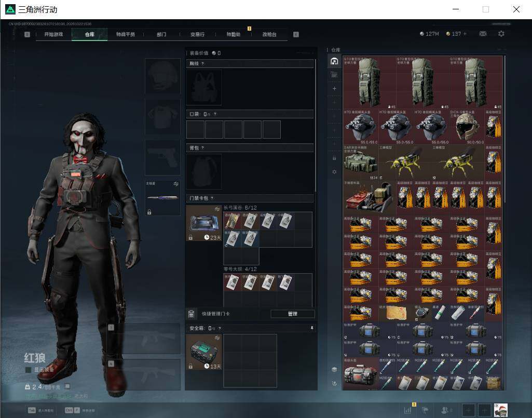This screenshot has width=532, height=418.
Task: Switch to the 开始游戏 tab
Action: (x=53, y=34)
